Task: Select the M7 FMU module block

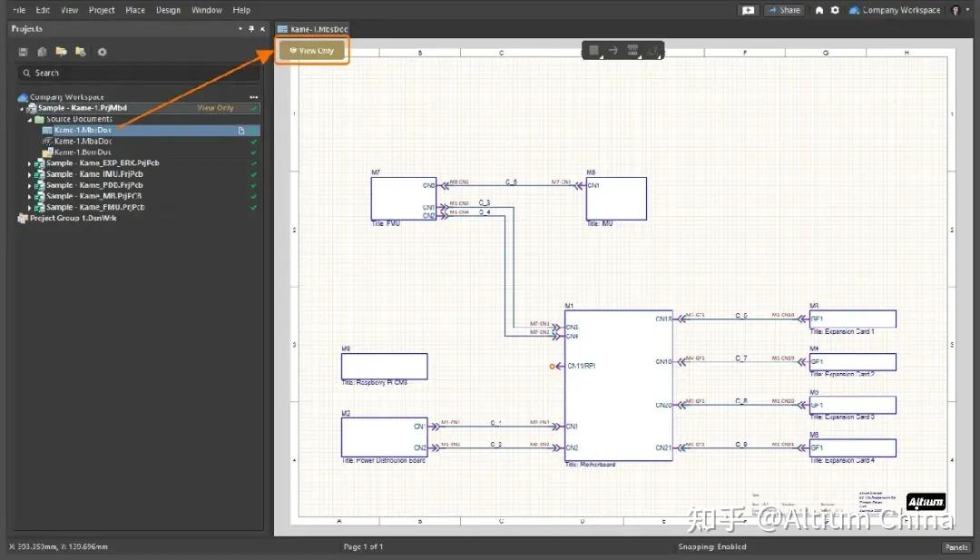Action: 403,199
